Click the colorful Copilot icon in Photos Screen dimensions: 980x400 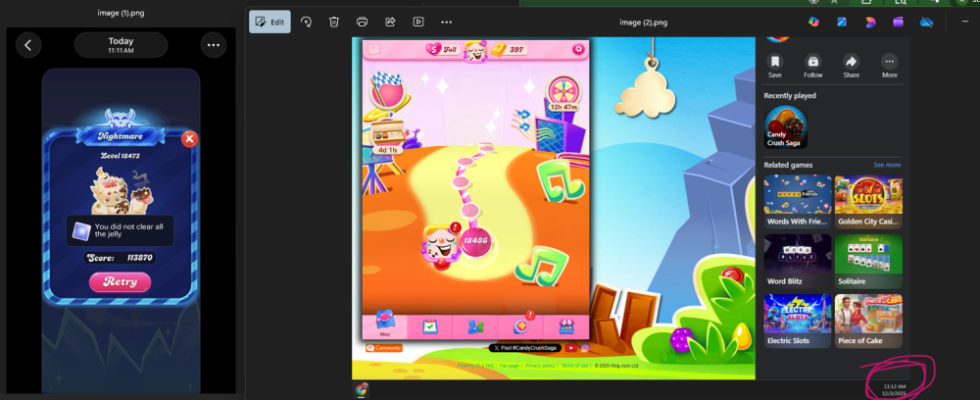click(x=813, y=22)
